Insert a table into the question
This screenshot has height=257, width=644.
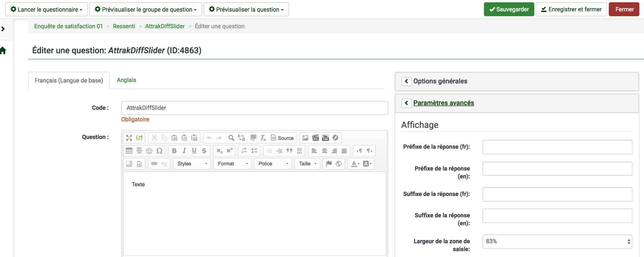129,151
